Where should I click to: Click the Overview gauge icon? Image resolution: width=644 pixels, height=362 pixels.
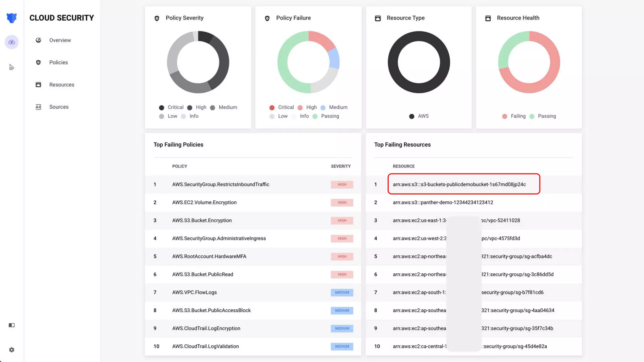tap(38, 40)
